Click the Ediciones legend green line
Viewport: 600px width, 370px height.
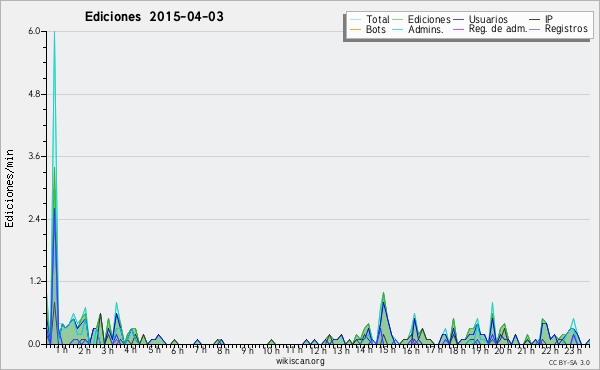pos(398,20)
